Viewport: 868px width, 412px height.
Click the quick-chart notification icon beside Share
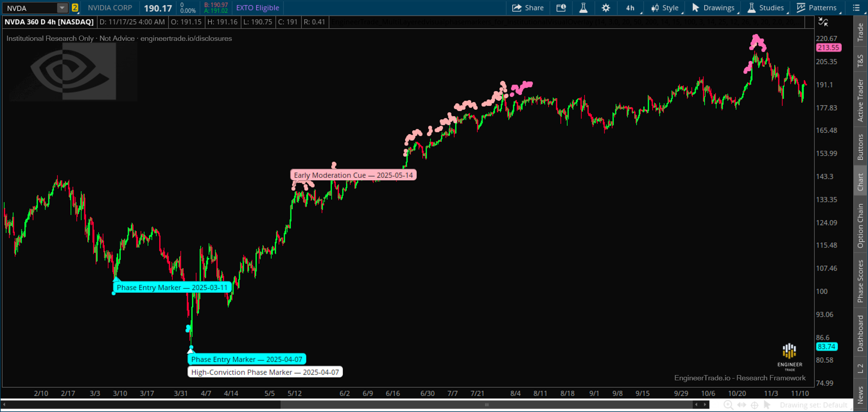point(561,7)
